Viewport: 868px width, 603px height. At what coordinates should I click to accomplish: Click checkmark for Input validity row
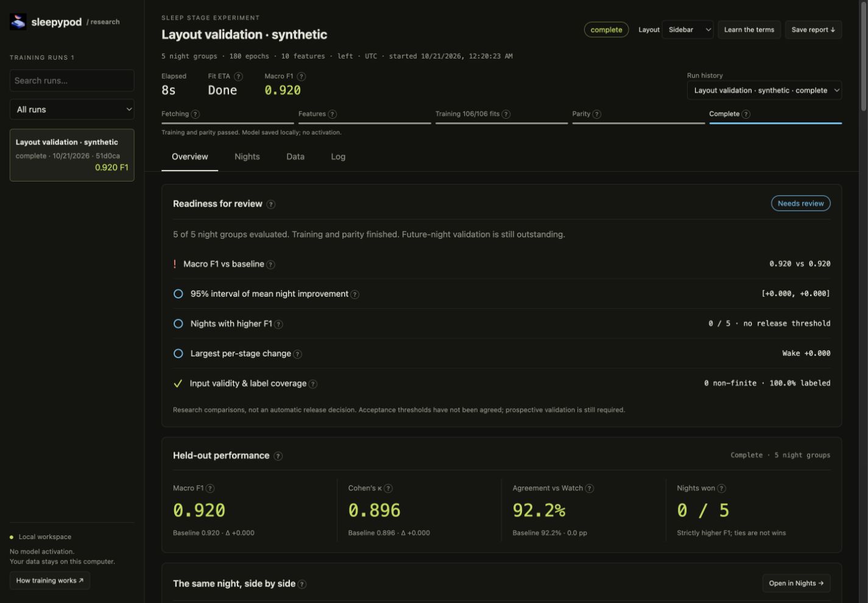coord(178,383)
